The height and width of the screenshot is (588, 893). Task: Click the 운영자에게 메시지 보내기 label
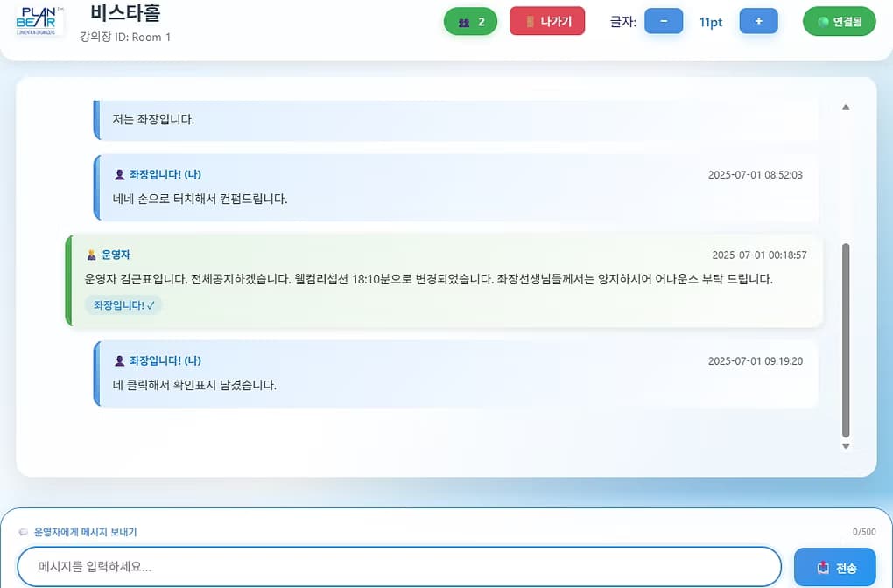[86, 532]
